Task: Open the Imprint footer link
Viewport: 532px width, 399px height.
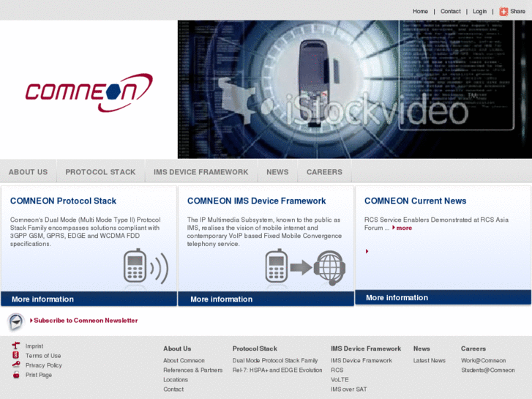Action: point(34,346)
